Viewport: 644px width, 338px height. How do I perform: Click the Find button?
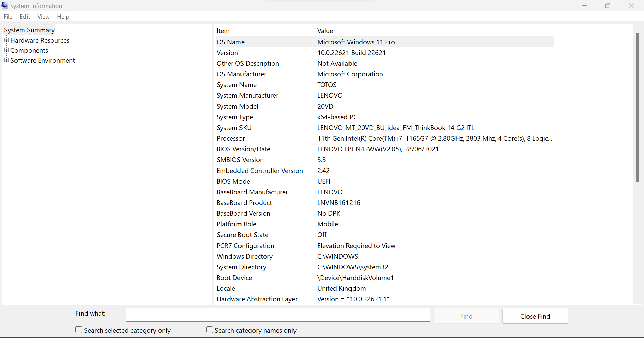coord(466,316)
